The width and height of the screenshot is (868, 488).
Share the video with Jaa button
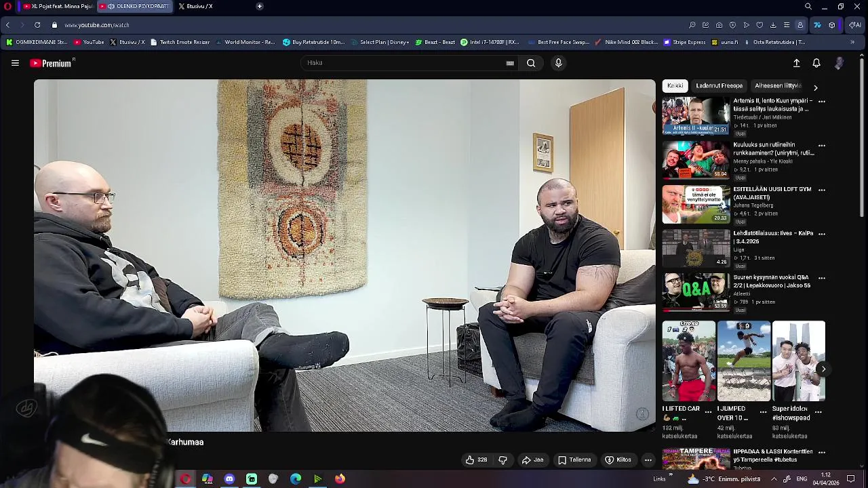point(532,460)
